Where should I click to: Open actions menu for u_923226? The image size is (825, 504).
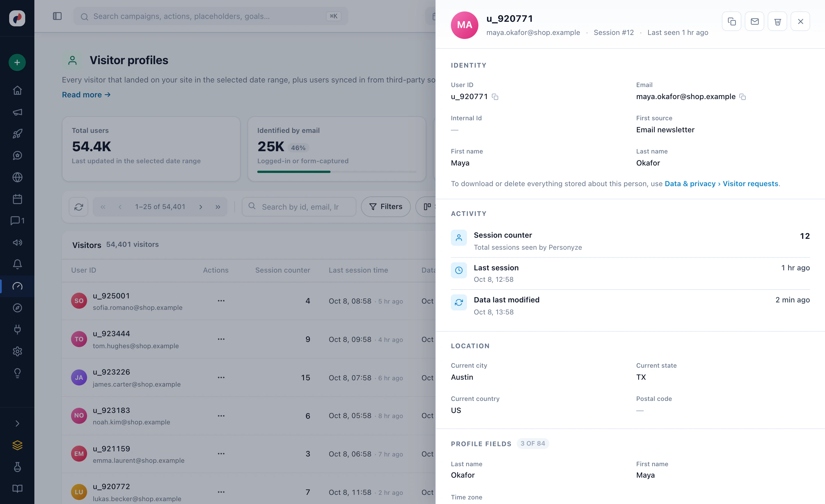coord(221,377)
